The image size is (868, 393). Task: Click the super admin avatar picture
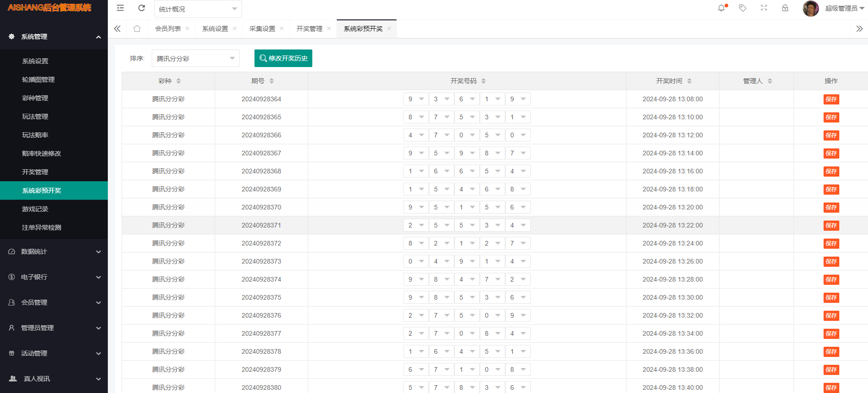(811, 8)
